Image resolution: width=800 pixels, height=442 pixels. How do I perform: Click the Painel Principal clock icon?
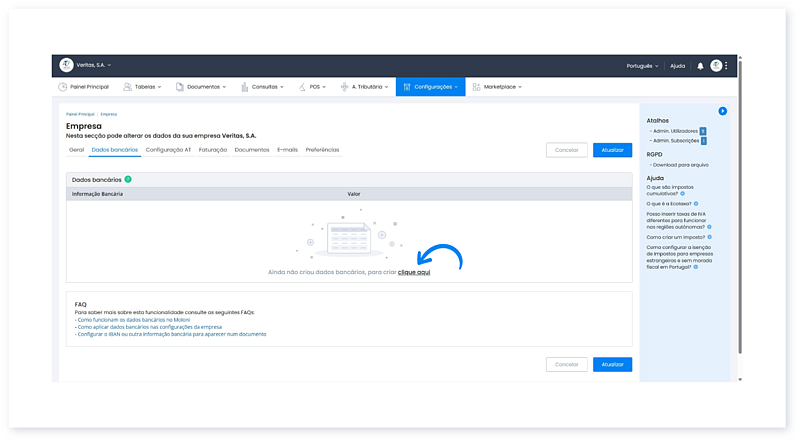coord(63,87)
